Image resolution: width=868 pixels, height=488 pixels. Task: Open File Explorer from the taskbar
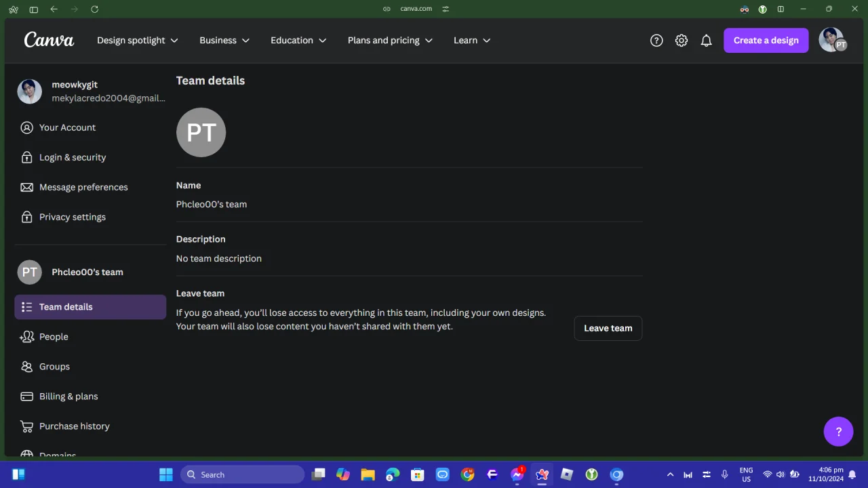pos(368,474)
